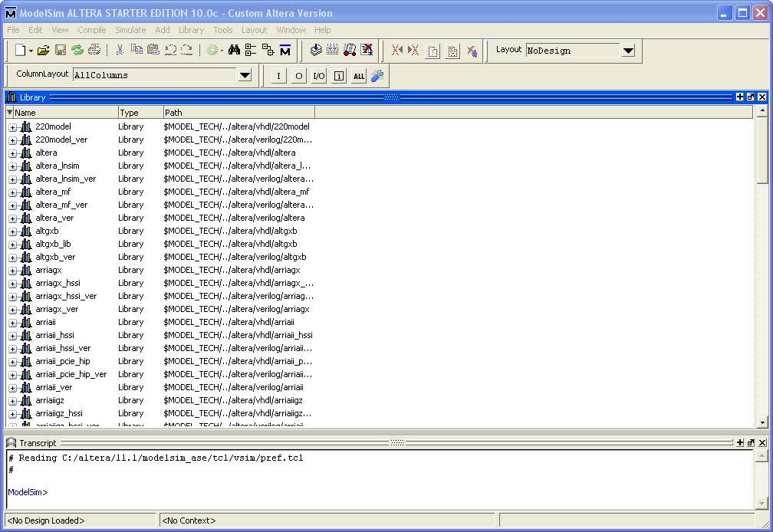Undock the Library panel

(x=751, y=97)
